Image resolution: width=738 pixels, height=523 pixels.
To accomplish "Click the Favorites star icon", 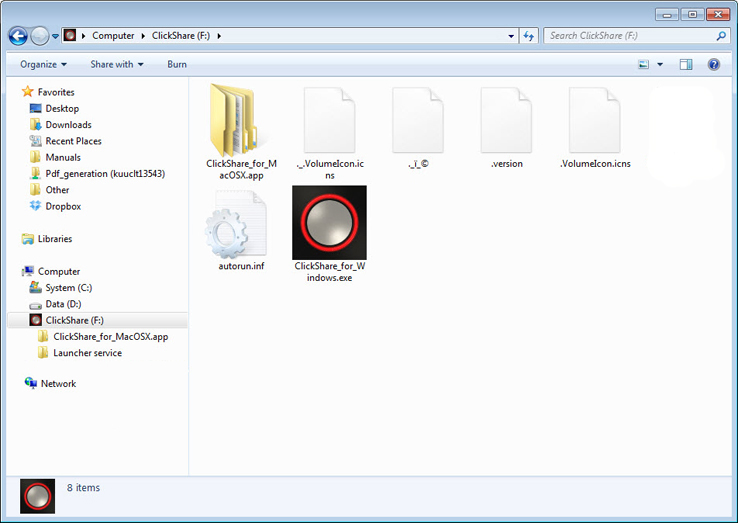I will click(x=28, y=91).
